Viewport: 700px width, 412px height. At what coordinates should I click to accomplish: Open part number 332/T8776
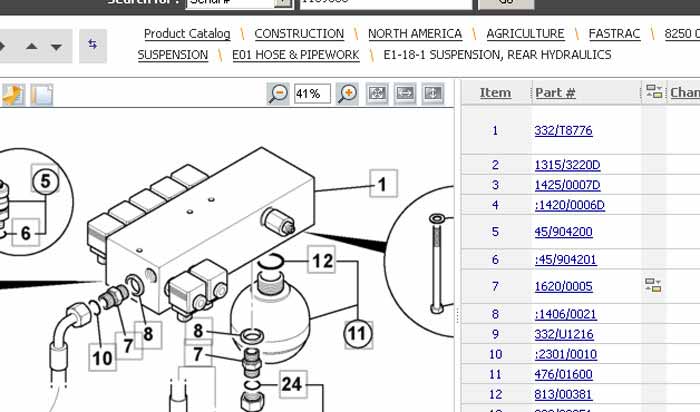(x=563, y=130)
